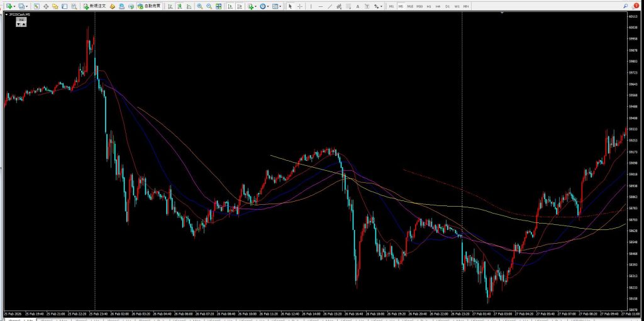The height and width of the screenshot is (321, 644).
Task: Click the JP225Cash,M5 chart title
Action: click(19, 14)
